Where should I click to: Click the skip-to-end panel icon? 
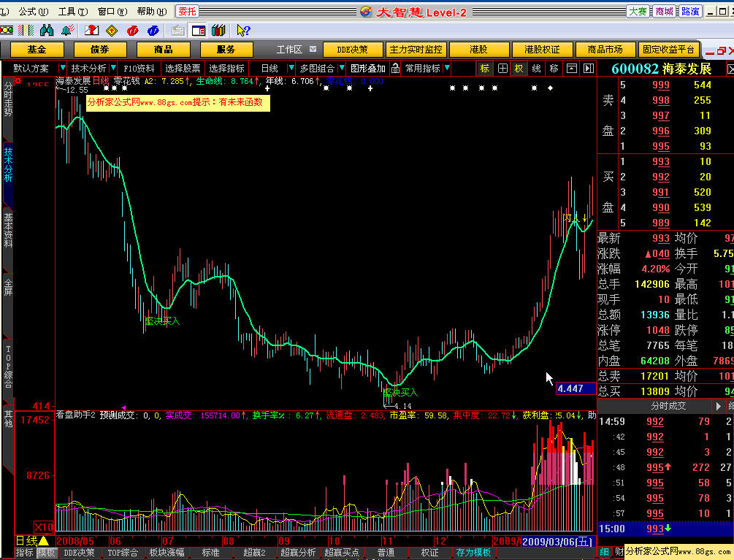tap(589, 69)
